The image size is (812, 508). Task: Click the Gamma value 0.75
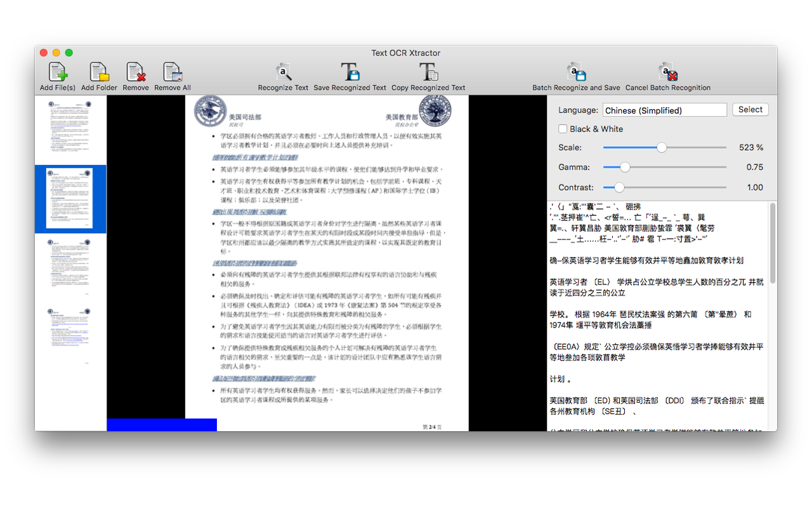pos(754,168)
